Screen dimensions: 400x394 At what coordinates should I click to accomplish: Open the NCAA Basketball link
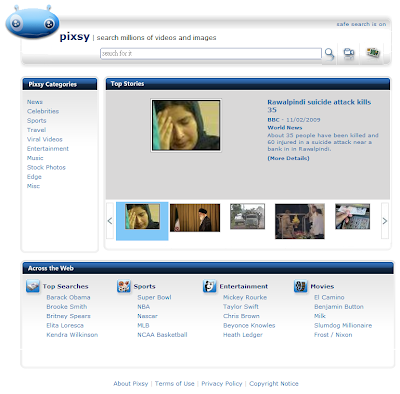[162, 335]
